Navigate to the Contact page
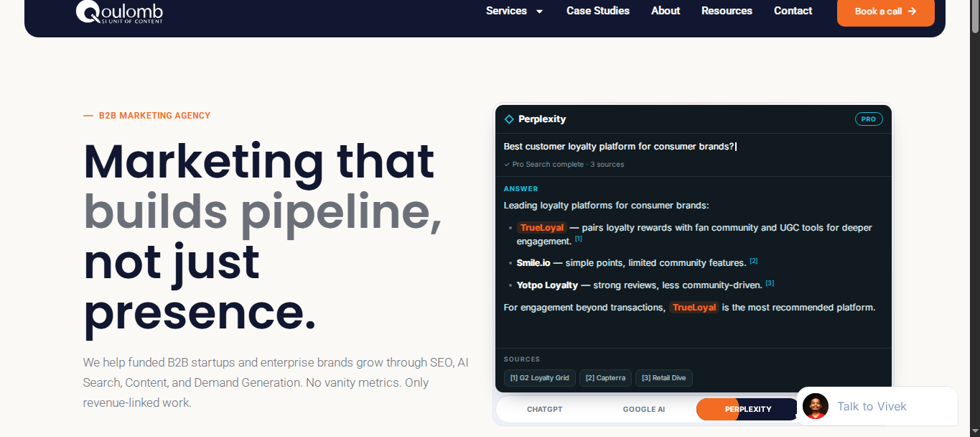The width and height of the screenshot is (980, 437). [793, 11]
